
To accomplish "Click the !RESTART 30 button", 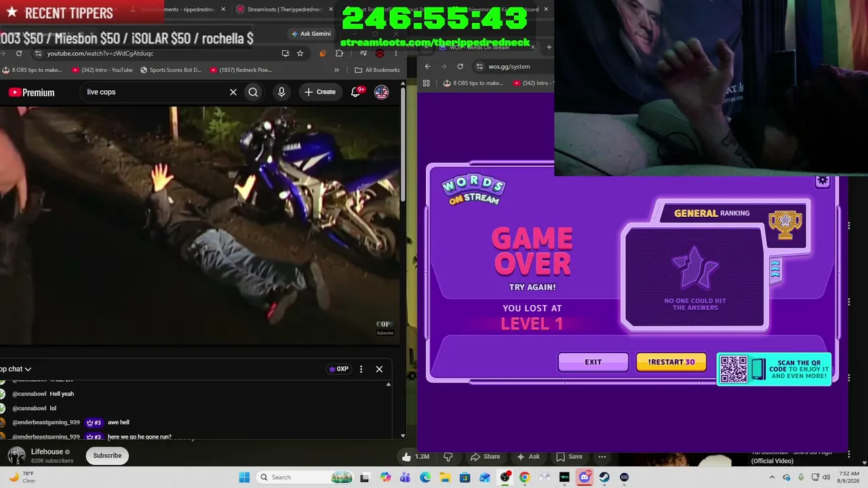I will point(671,362).
